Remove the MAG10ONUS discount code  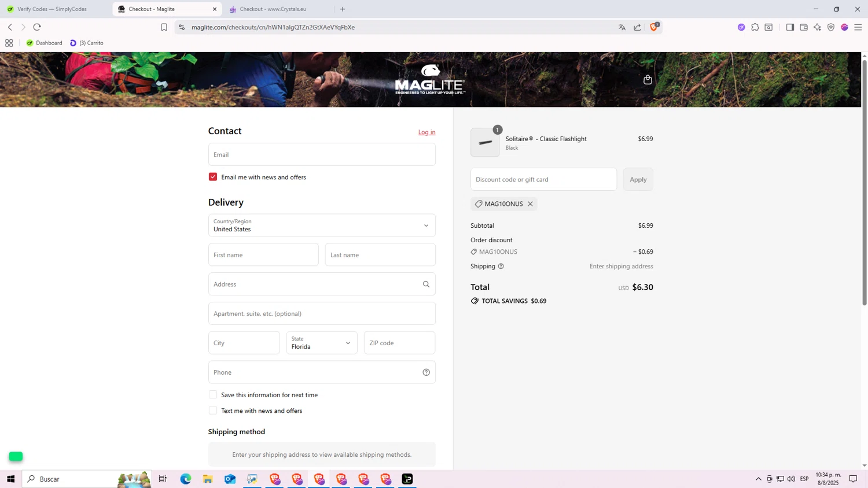point(530,204)
